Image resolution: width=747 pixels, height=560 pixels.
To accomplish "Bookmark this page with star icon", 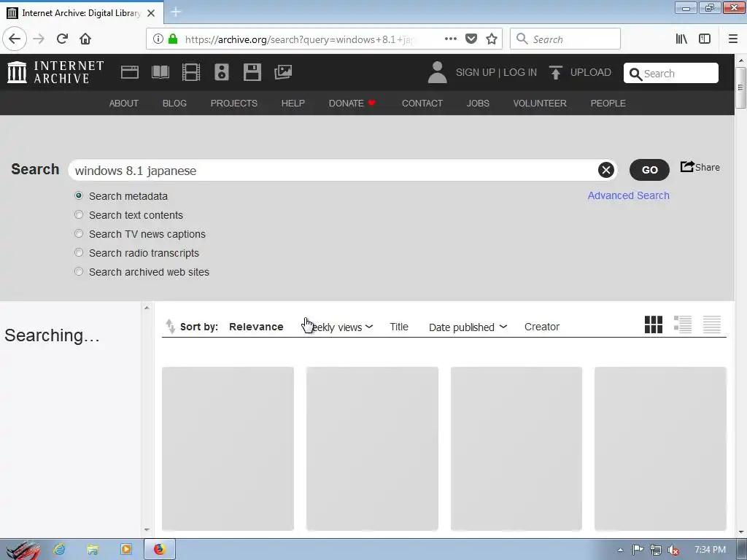I will point(492,39).
